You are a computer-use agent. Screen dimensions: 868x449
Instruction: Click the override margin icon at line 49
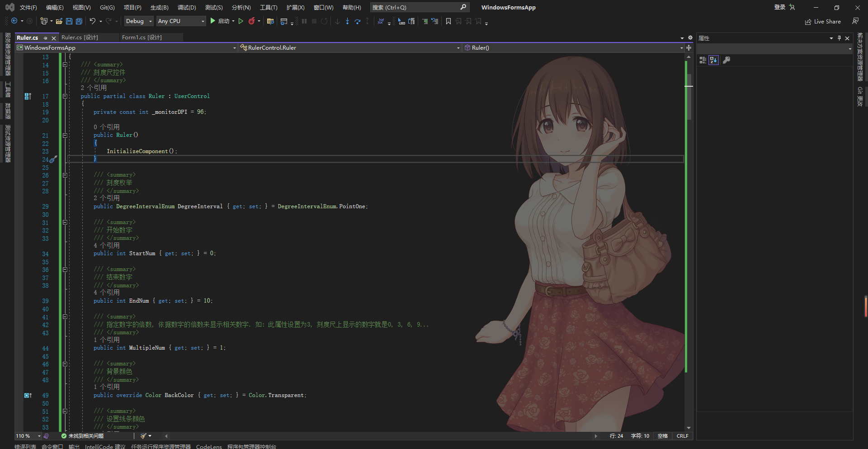[28, 395]
